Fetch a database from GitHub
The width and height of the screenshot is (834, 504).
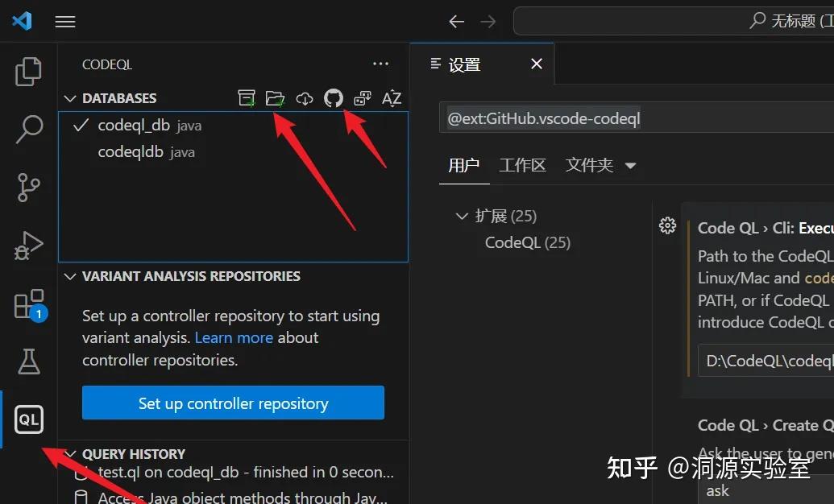point(333,97)
